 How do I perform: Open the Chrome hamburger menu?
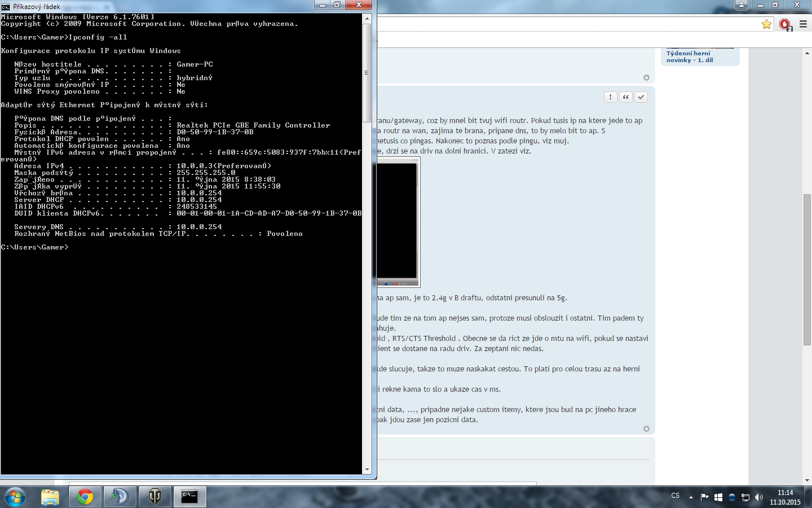tap(803, 24)
